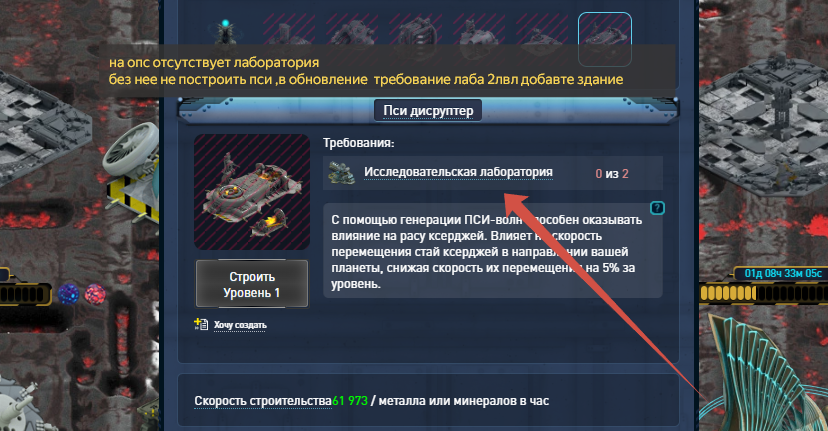The height and width of the screenshot is (431, 828).
Task: Open the question mark help icon
Action: 657,208
